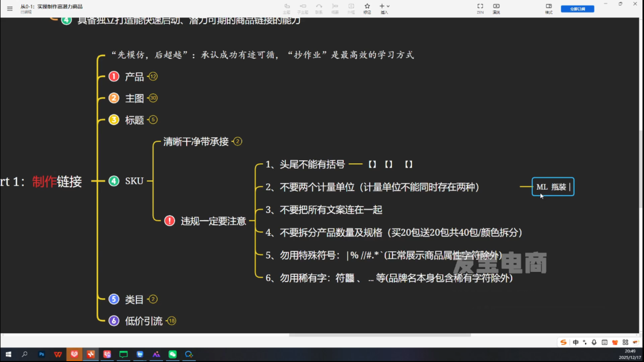Viewport: 644px width, 362px height.
Task: Open the 格式 format panel
Action: [x=549, y=8]
